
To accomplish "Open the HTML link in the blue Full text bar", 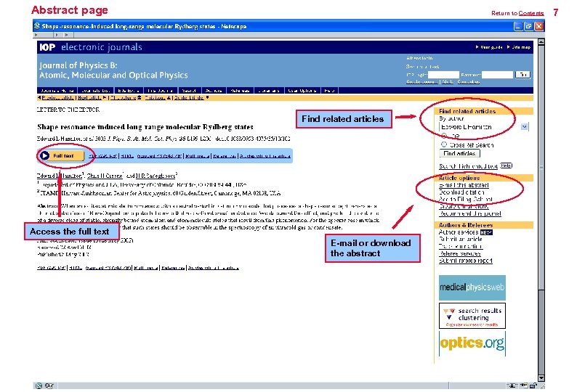I will click(127, 156).
